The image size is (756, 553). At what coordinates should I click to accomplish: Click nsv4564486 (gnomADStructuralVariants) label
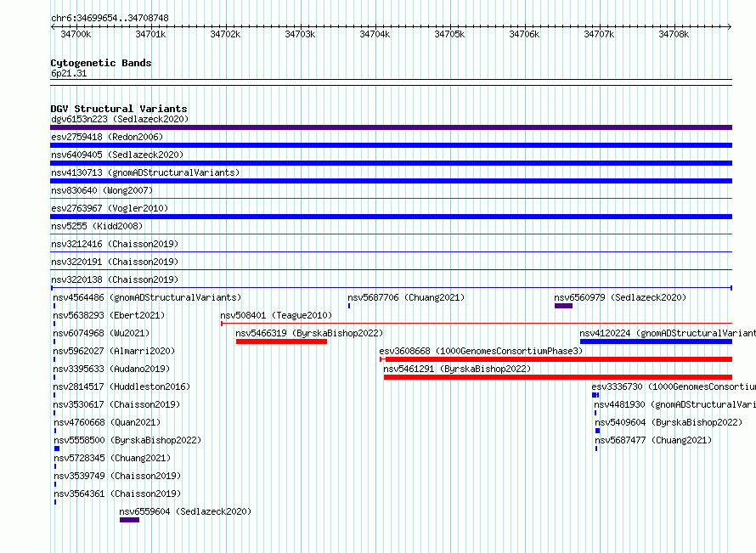click(x=147, y=297)
